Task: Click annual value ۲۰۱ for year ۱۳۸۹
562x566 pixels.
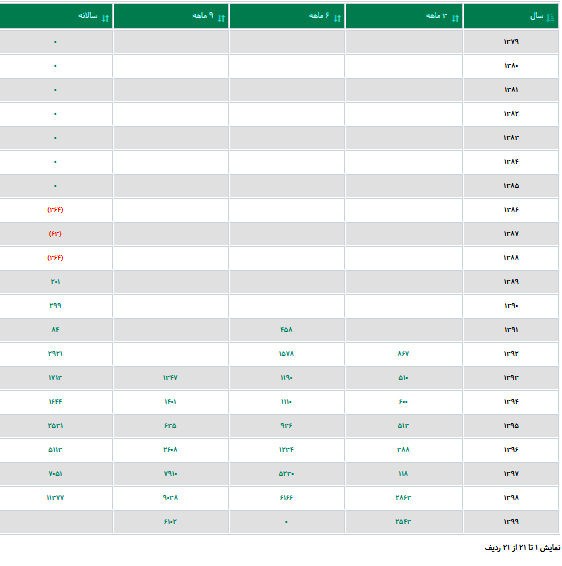Action: 55,282
